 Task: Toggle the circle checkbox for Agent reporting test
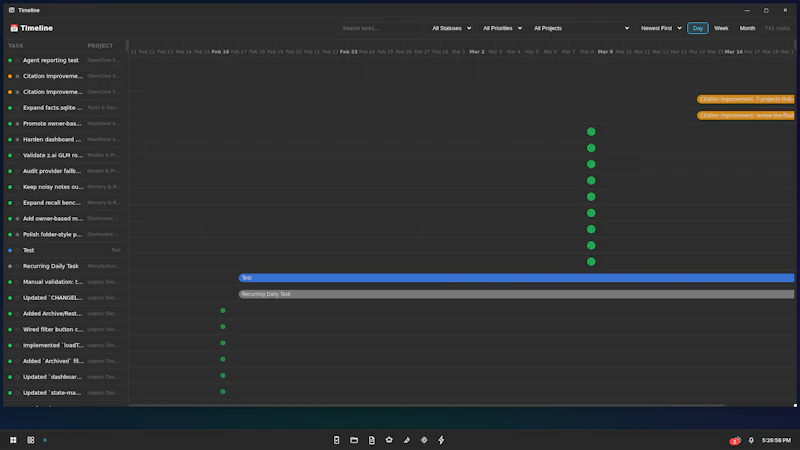(x=17, y=60)
